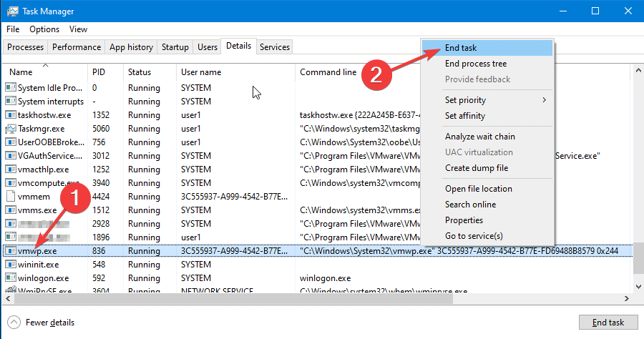Click the UserOOBEBroker process icon
This screenshot has width=644, height=339.
coord(11,142)
